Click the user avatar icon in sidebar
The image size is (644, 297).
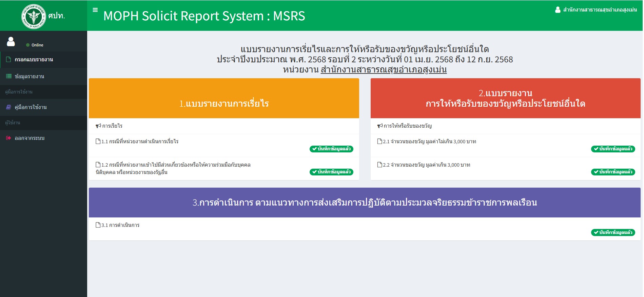coord(11,42)
